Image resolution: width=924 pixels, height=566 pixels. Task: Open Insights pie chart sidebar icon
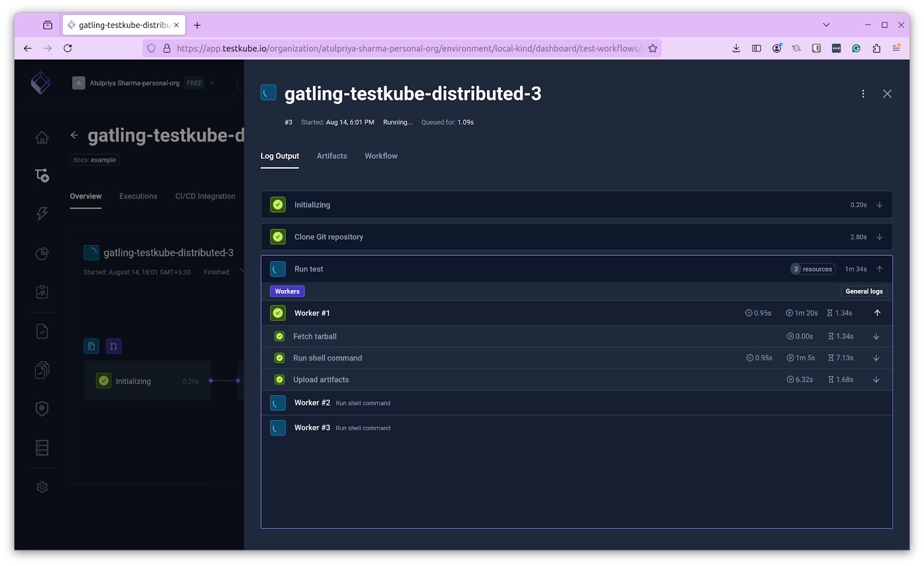click(x=42, y=254)
